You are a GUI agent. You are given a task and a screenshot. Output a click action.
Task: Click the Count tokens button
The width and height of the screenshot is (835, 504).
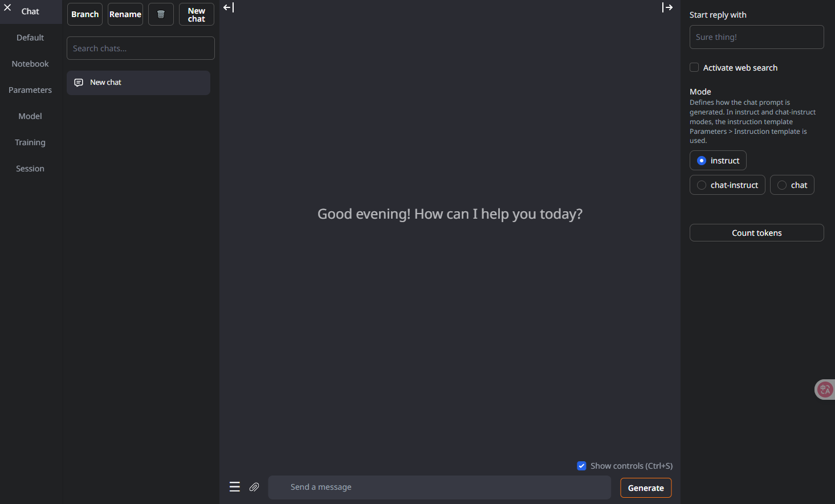point(756,233)
